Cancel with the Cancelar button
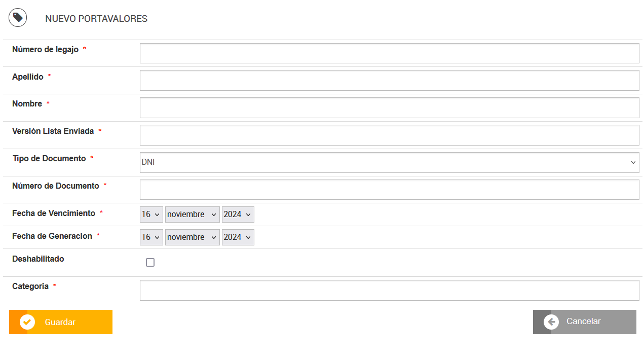This screenshot has height=357, width=644. tap(585, 322)
